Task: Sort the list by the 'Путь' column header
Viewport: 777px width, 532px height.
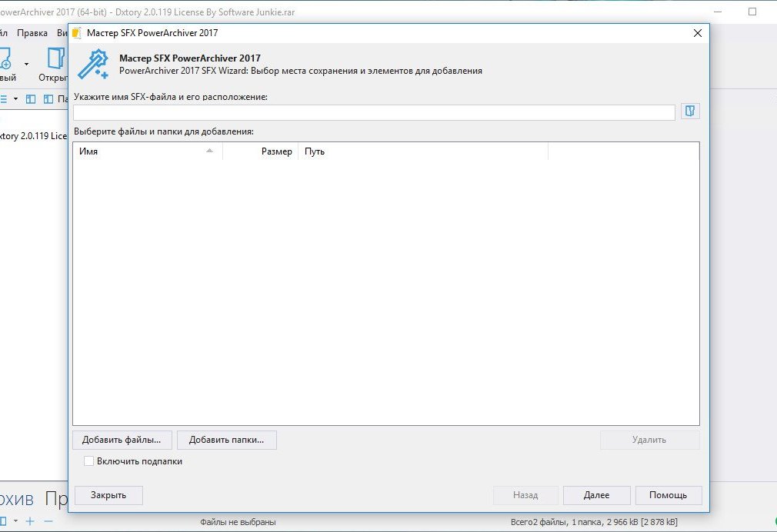Action: 423,151
